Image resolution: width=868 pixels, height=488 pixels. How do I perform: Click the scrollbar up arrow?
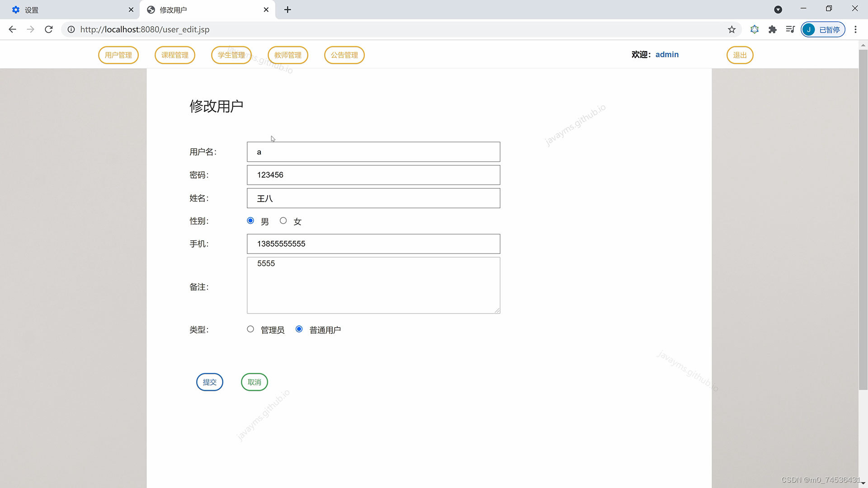coord(863,45)
